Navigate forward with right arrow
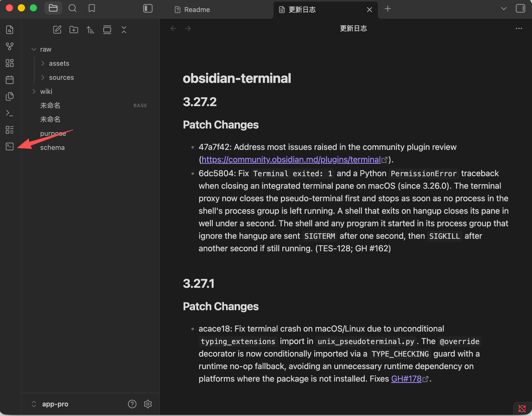The width and height of the screenshot is (532, 416). 188,28
